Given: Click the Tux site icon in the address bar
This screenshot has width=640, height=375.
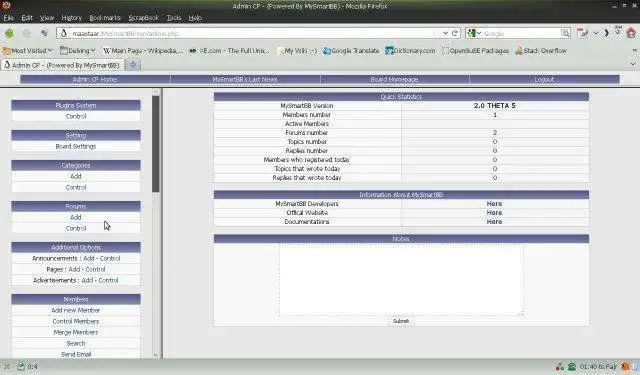Looking at the screenshot, I should 64,33.
